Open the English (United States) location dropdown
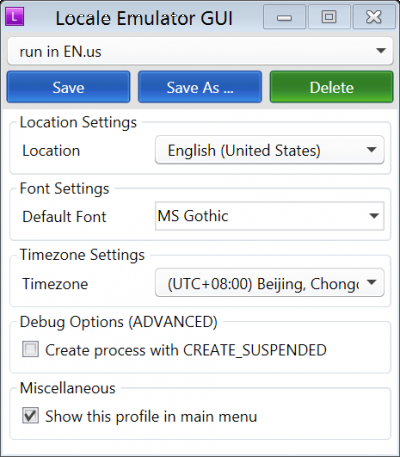 coord(270,150)
